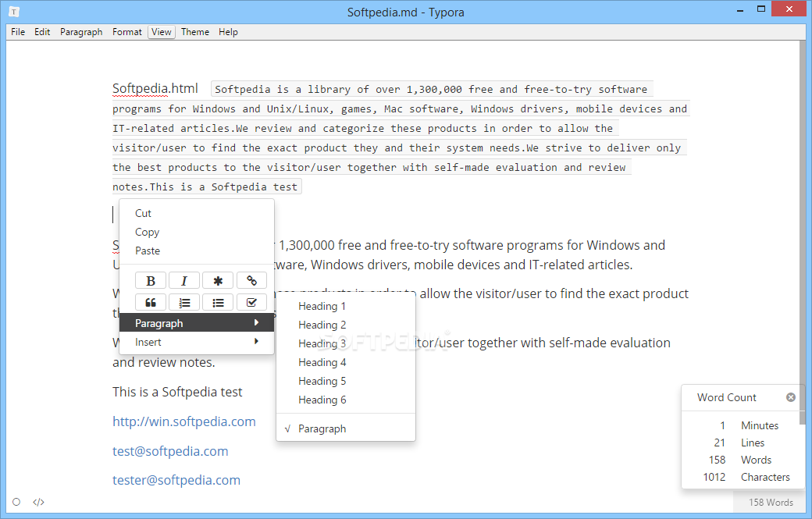Maximize the Typora window
812x519 pixels.
pyautogui.click(x=760, y=9)
